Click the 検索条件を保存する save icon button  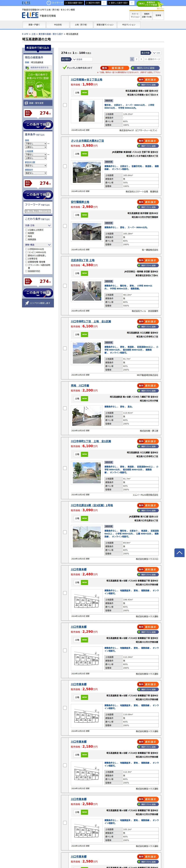point(38,67)
